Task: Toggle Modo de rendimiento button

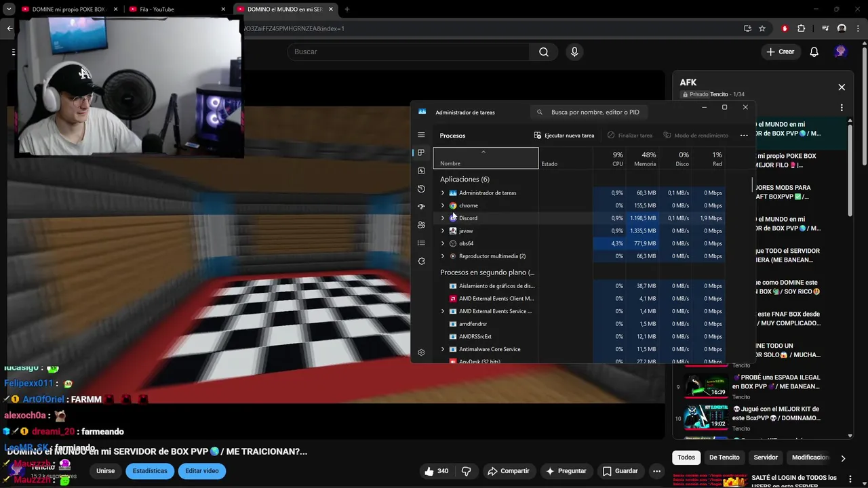Action: click(x=696, y=136)
